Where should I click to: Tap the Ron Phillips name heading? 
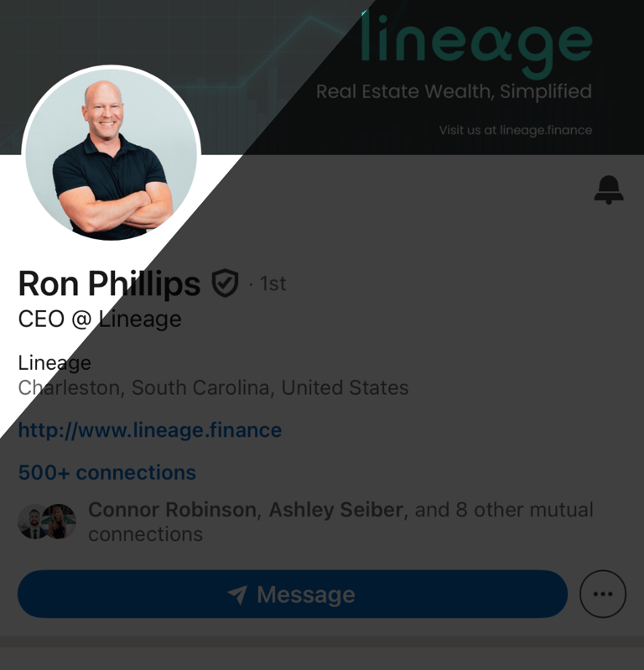click(x=109, y=283)
